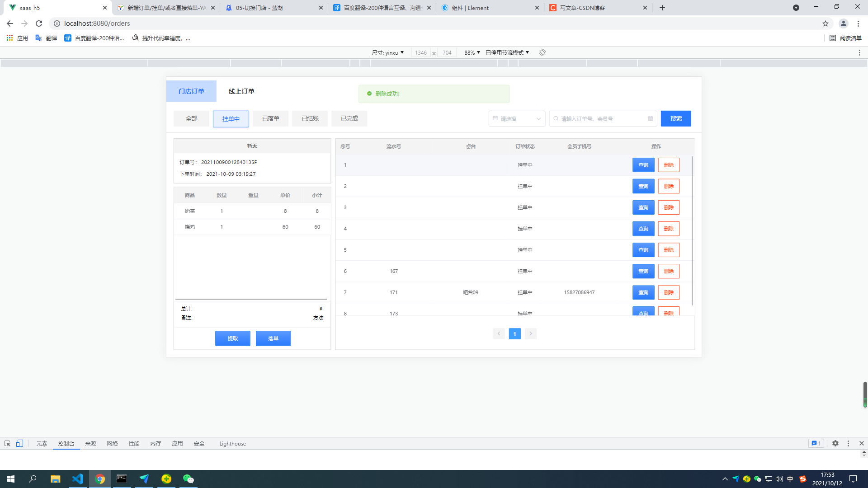Open Visual Studio Code from taskbar
This screenshot has width=868, height=488.
[x=78, y=479]
